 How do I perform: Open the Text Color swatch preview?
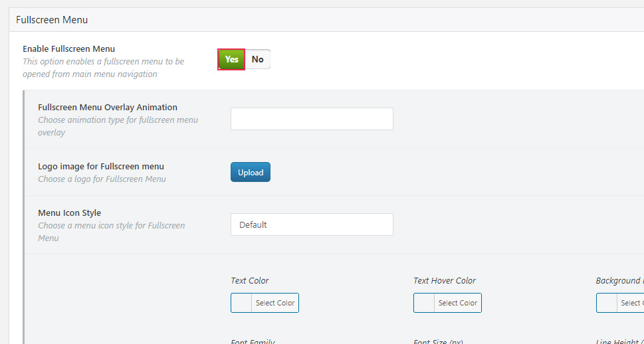(241, 303)
